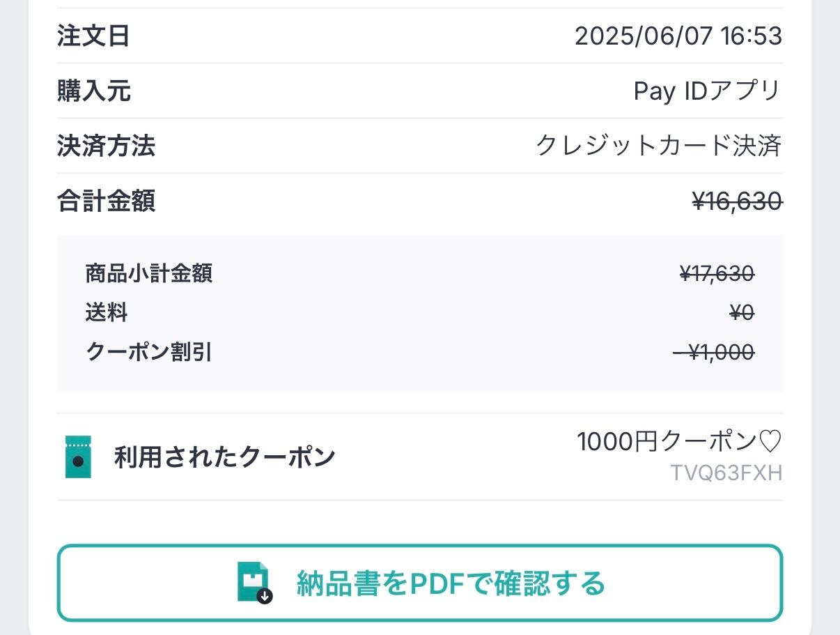Tap the 合計金額 label

(106, 201)
